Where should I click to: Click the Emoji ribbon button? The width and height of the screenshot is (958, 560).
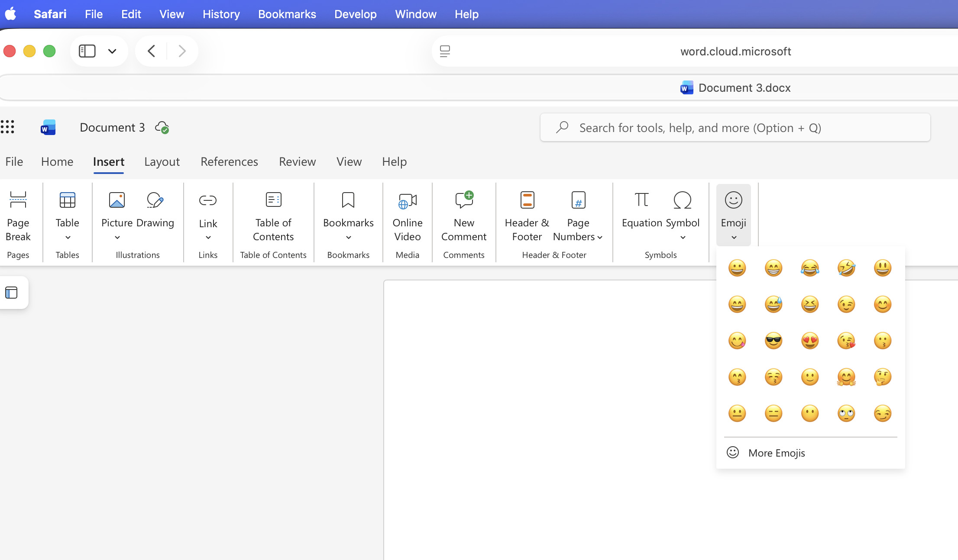[733, 215]
